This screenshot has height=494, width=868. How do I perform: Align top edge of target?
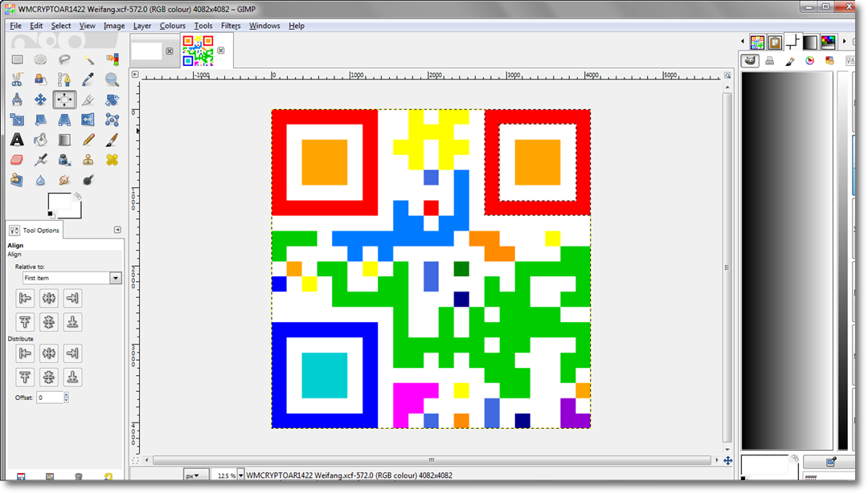click(25, 322)
